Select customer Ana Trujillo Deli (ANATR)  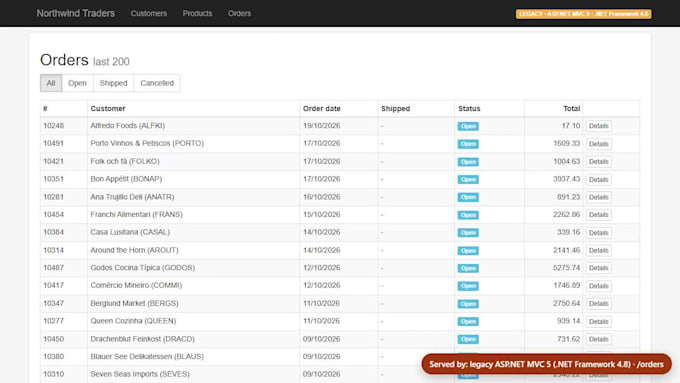point(132,196)
